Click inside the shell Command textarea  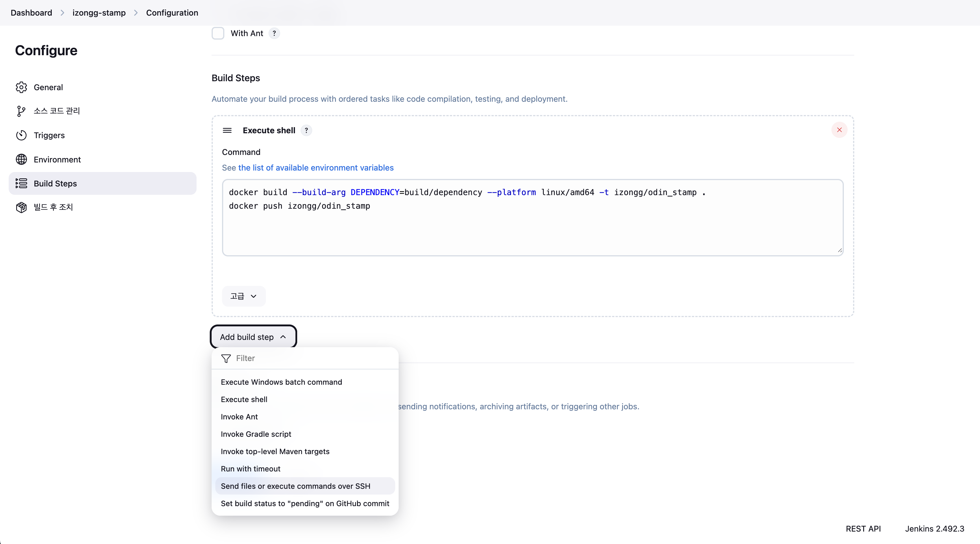[532, 228]
